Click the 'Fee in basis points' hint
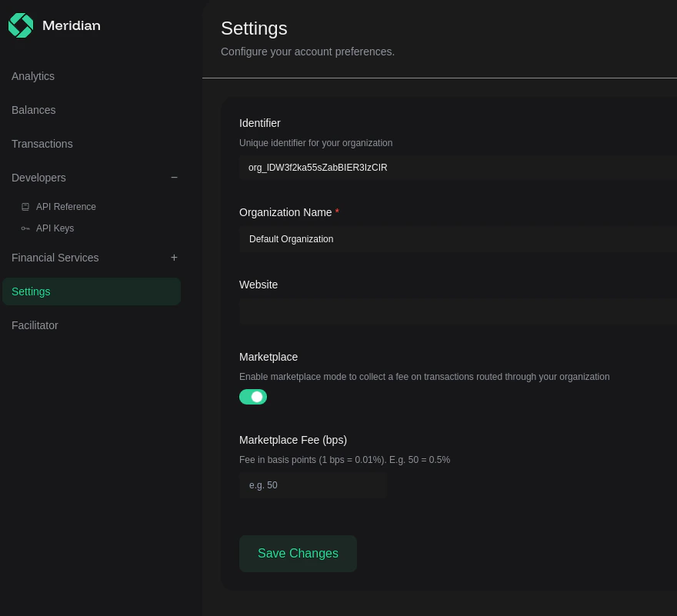Viewport: 677px width, 616px height. (345, 460)
